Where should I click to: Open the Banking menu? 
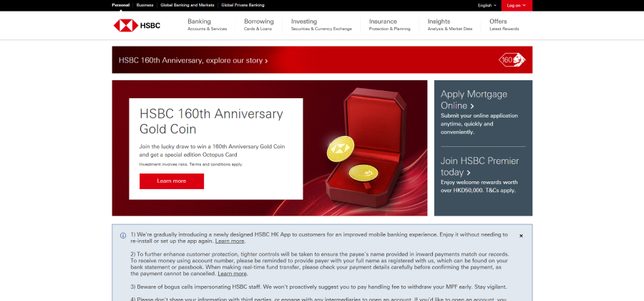pyautogui.click(x=207, y=24)
